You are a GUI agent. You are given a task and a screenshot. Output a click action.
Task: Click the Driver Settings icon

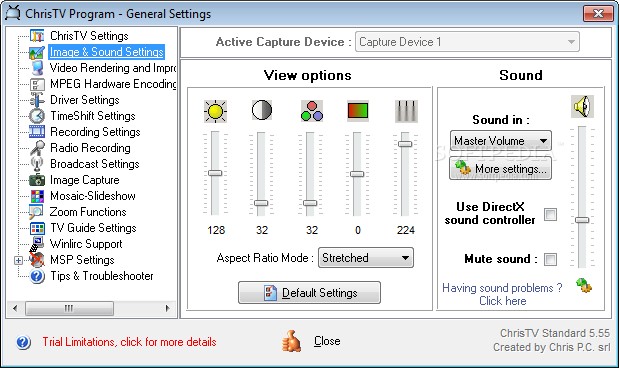(x=37, y=100)
